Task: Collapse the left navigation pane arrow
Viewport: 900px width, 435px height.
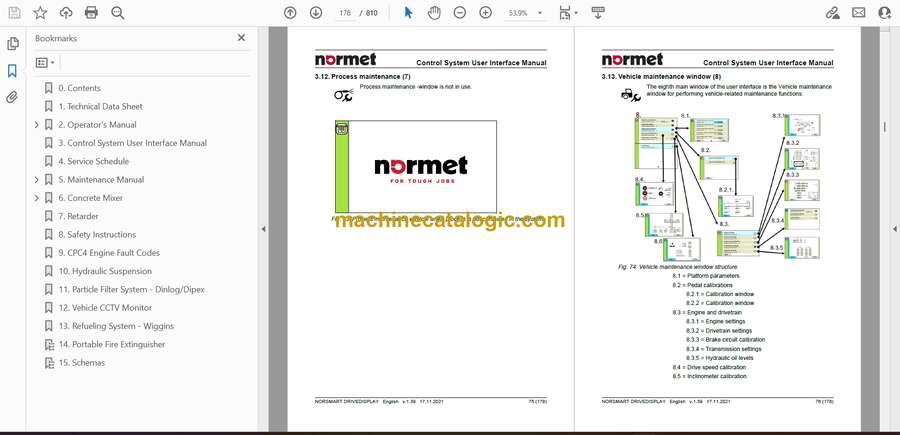Action: [263, 229]
